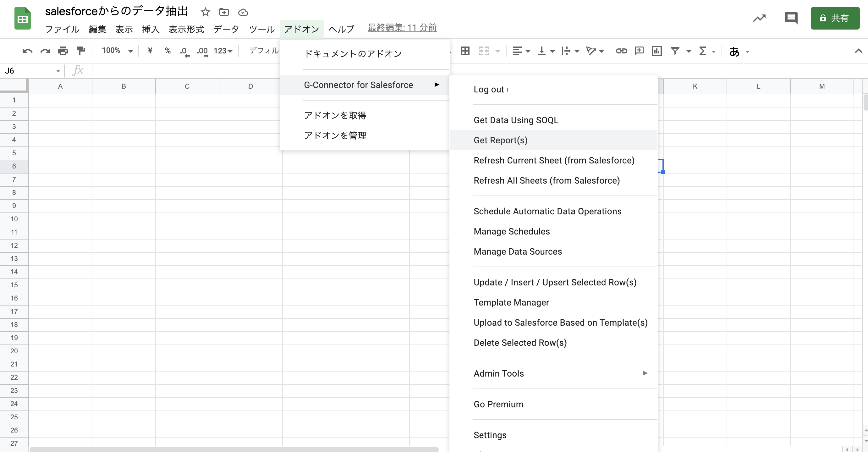Viewport: 868px width, 452px height.
Task: Select the paint format roller icon
Action: (x=80, y=51)
